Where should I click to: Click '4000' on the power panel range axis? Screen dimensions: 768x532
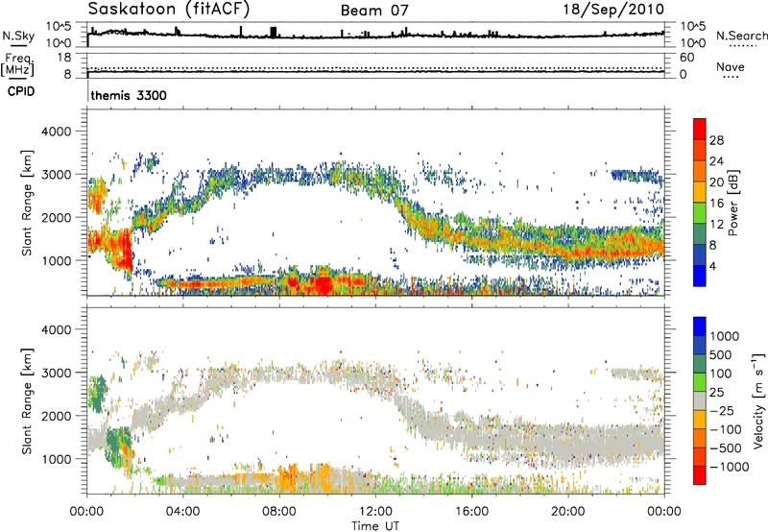pyautogui.click(x=56, y=132)
